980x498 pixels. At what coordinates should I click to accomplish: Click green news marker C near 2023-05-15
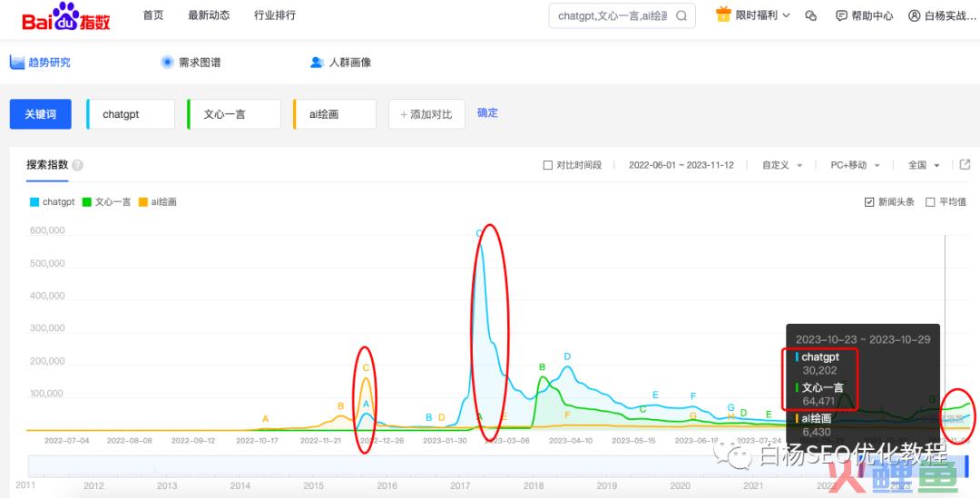[642, 408]
